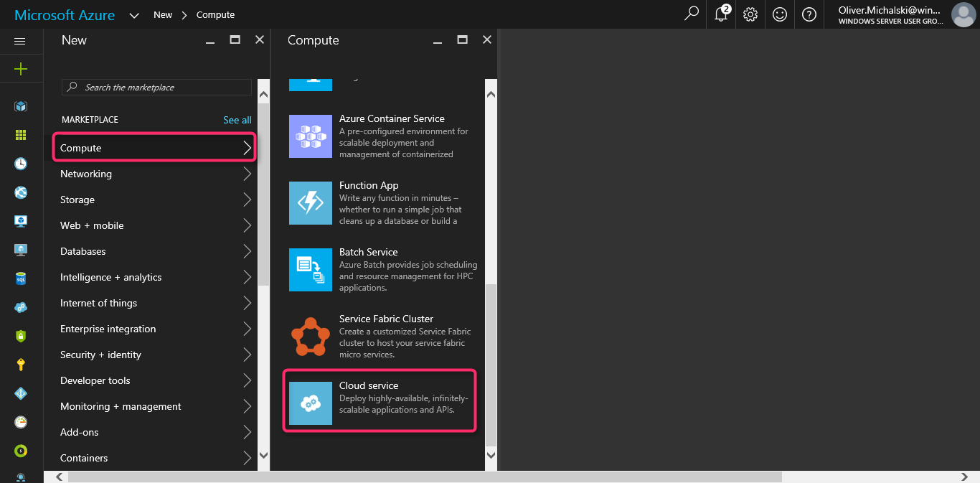Open the SQL databases icon in the sidebar
The height and width of the screenshot is (483, 980).
pyautogui.click(x=20, y=278)
